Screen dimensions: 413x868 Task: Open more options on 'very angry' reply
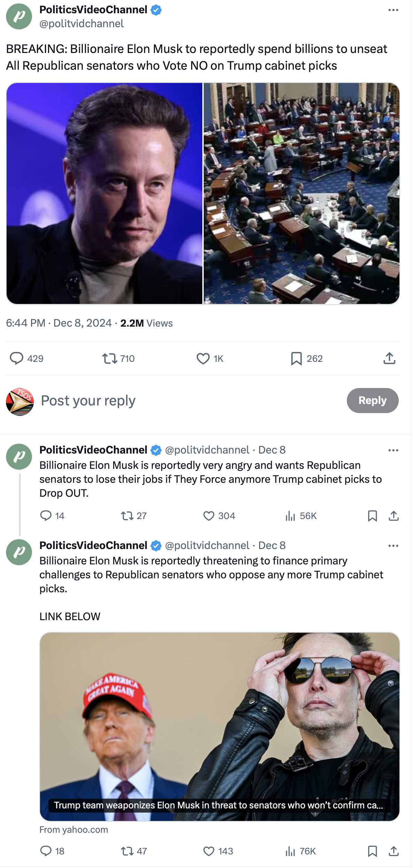click(393, 450)
